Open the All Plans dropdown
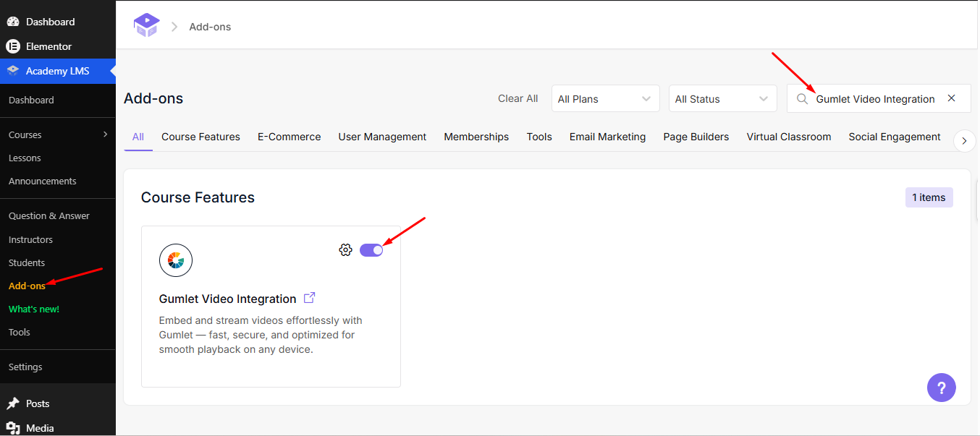The width and height of the screenshot is (980, 436). tap(605, 98)
